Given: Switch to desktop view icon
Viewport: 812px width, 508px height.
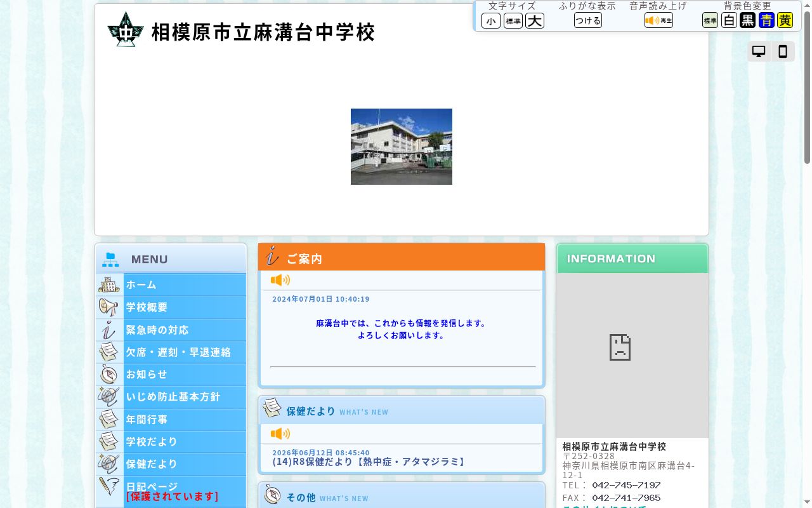Looking at the screenshot, I should click(x=759, y=51).
